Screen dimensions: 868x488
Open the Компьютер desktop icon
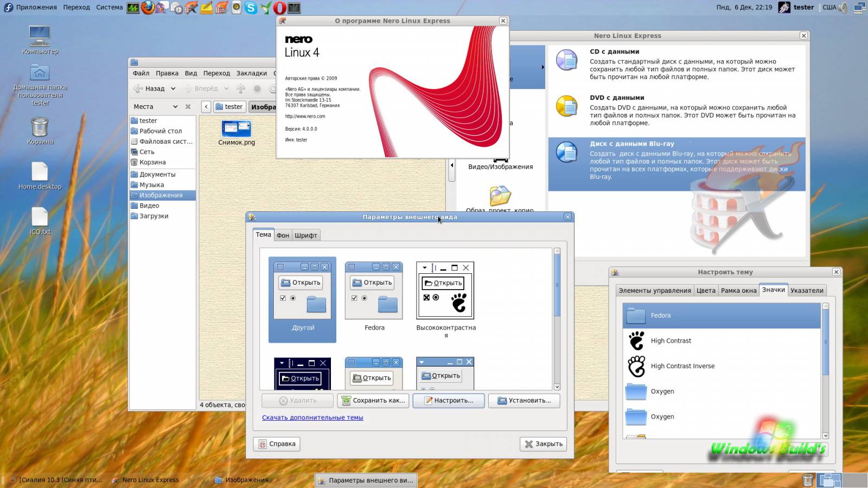pyautogui.click(x=40, y=39)
